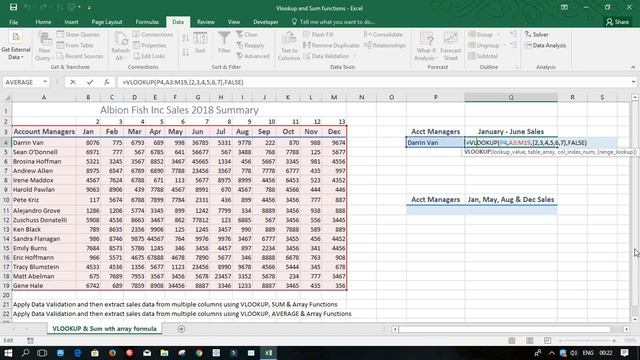The width and height of the screenshot is (640, 360).
Task: Select 'Sean O'Donnell' cell
Action: click(44, 152)
